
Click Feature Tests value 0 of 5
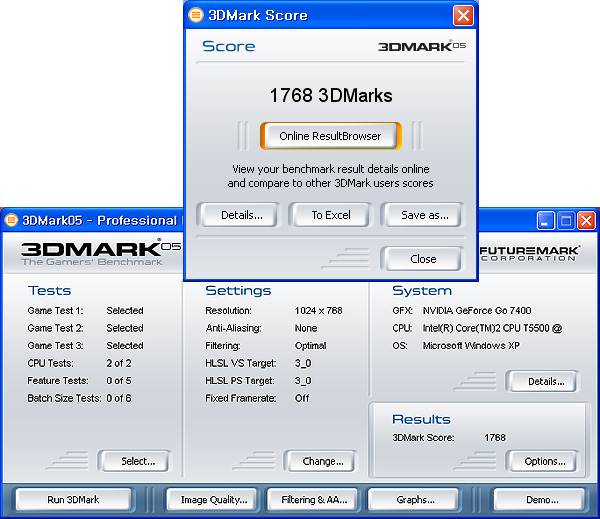tap(119, 381)
